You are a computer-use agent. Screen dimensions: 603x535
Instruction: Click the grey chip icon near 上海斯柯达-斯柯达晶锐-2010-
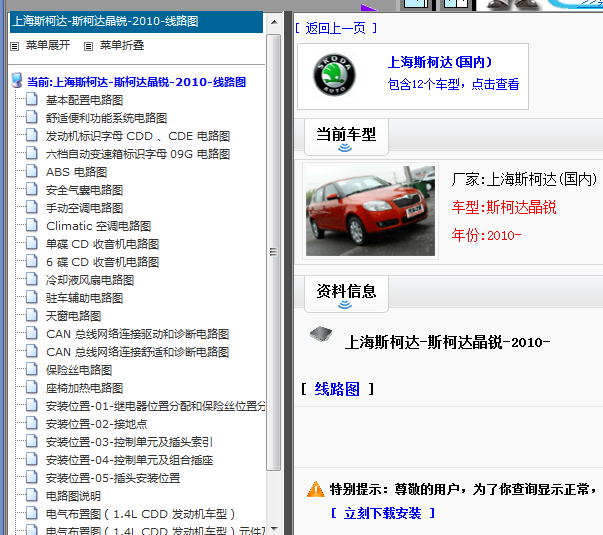point(321,334)
